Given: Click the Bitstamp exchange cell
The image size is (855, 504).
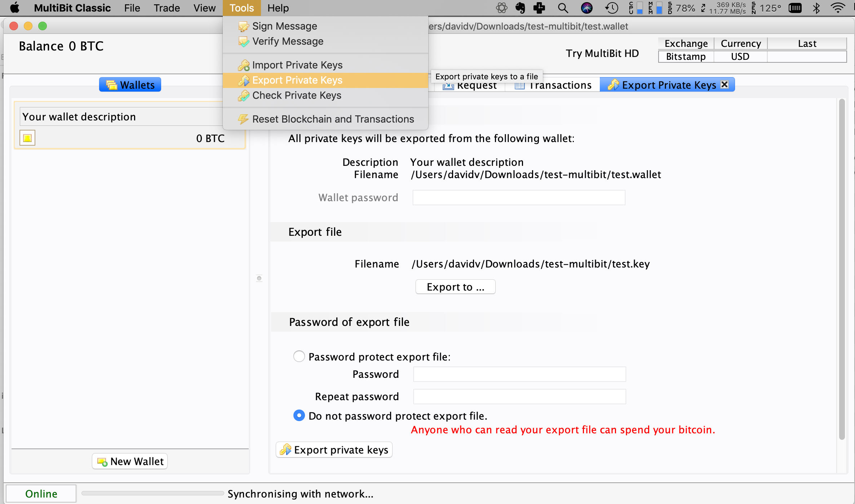Looking at the screenshot, I should pyautogui.click(x=686, y=57).
